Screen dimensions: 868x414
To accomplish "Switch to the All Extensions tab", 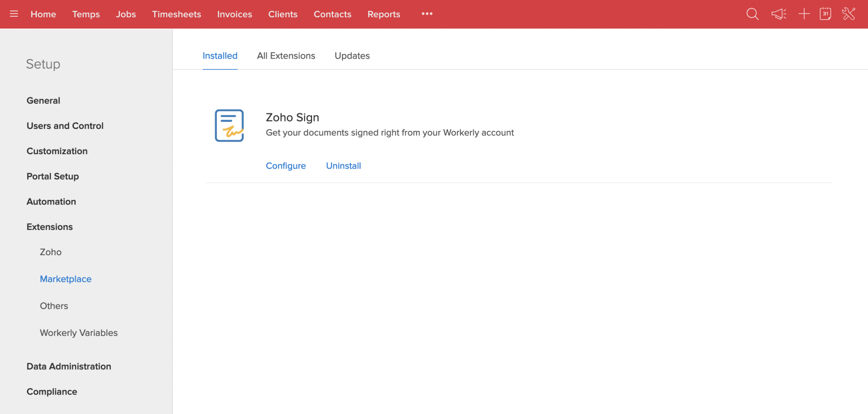I will click(x=286, y=56).
